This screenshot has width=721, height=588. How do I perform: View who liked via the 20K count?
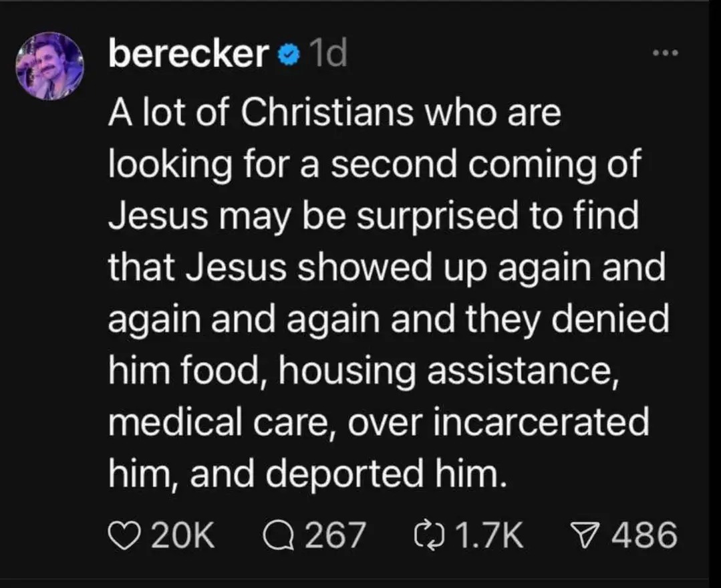(x=183, y=535)
